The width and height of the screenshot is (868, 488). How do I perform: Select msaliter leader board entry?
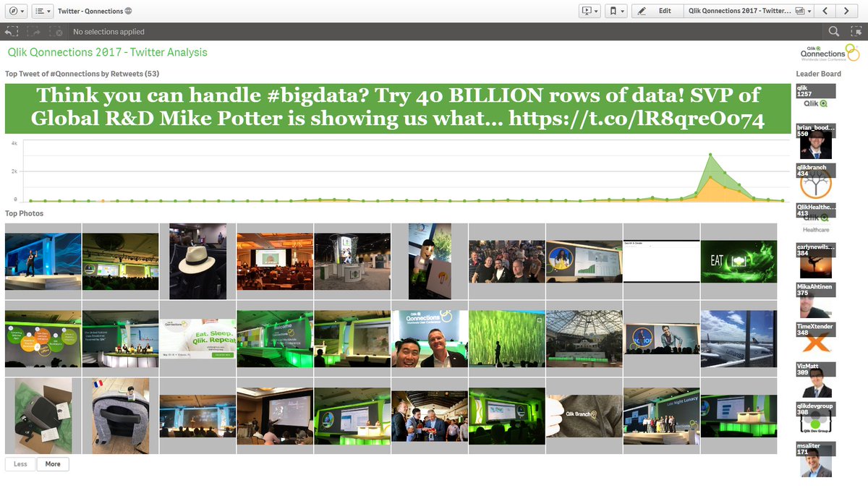816,459
